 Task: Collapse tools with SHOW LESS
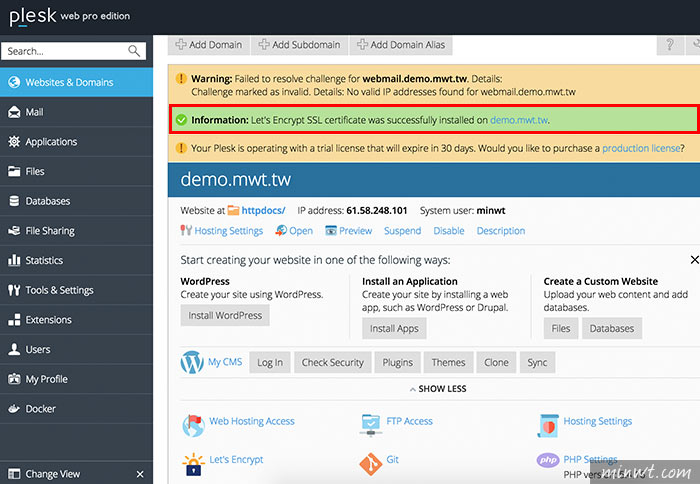click(438, 389)
